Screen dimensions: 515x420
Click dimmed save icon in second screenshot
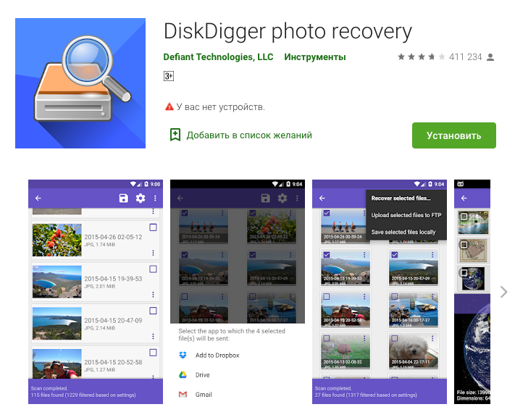pyautogui.click(x=265, y=198)
